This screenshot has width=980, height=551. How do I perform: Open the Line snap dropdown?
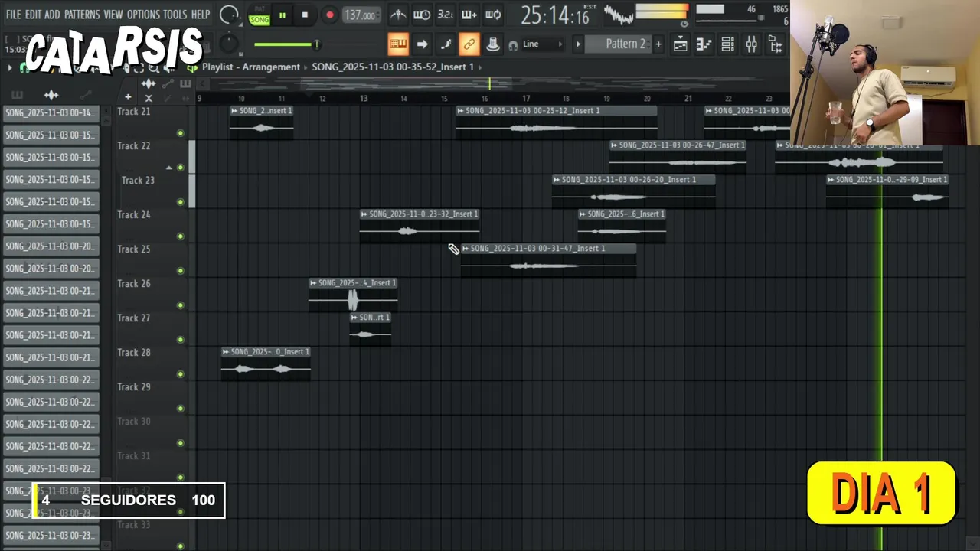(544, 44)
